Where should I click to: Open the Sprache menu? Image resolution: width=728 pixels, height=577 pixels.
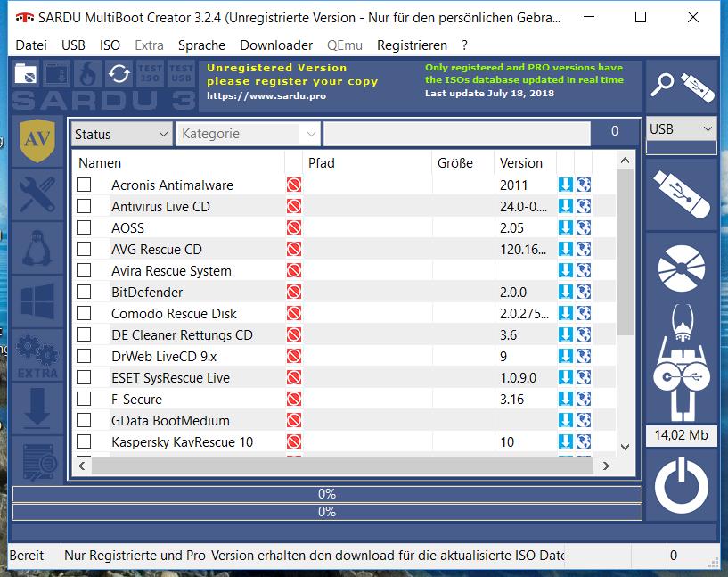201,45
